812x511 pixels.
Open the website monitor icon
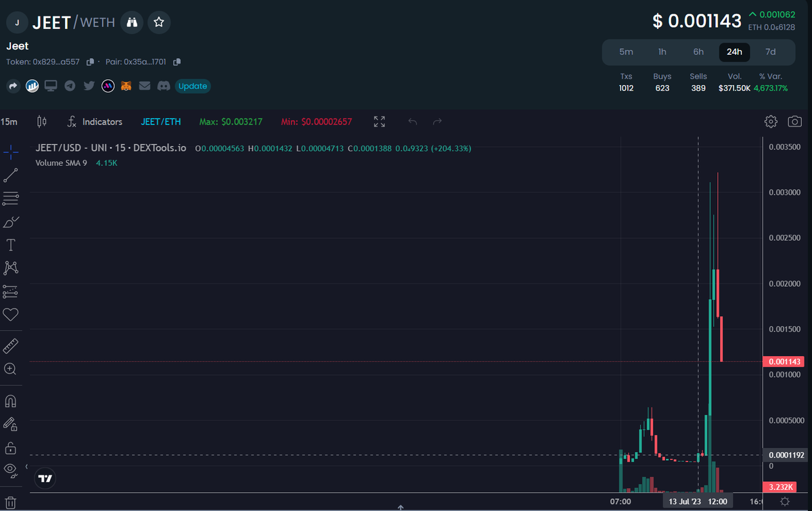pos(51,86)
